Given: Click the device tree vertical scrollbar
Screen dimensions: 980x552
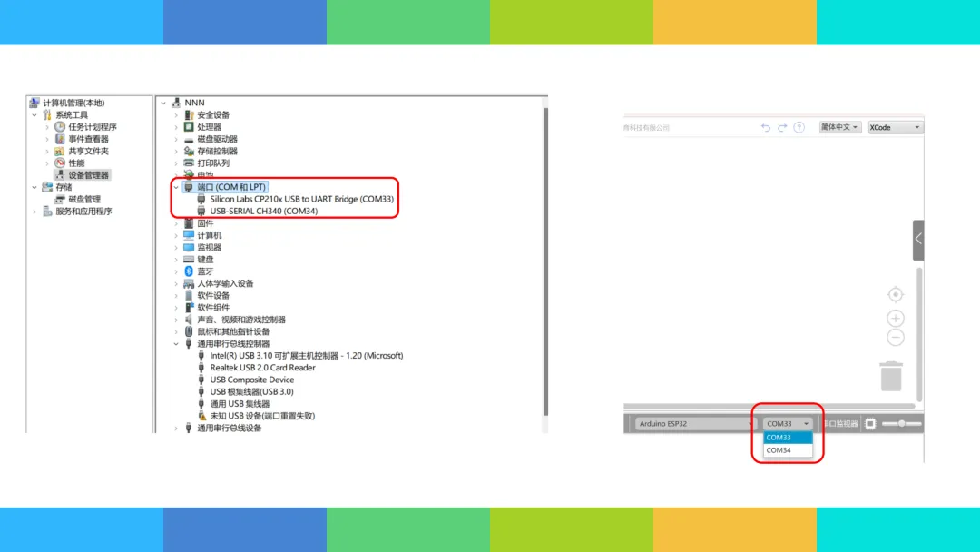Looking at the screenshot, I should pyautogui.click(x=545, y=262).
